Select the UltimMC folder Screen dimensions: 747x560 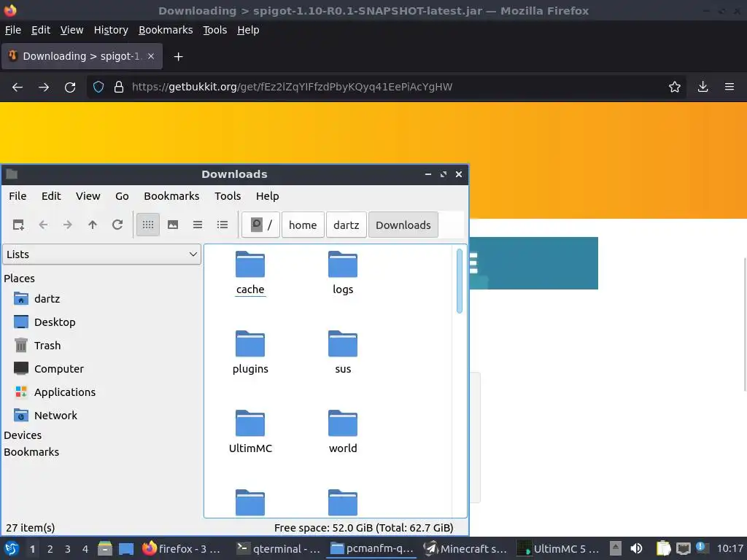coord(250,432)
